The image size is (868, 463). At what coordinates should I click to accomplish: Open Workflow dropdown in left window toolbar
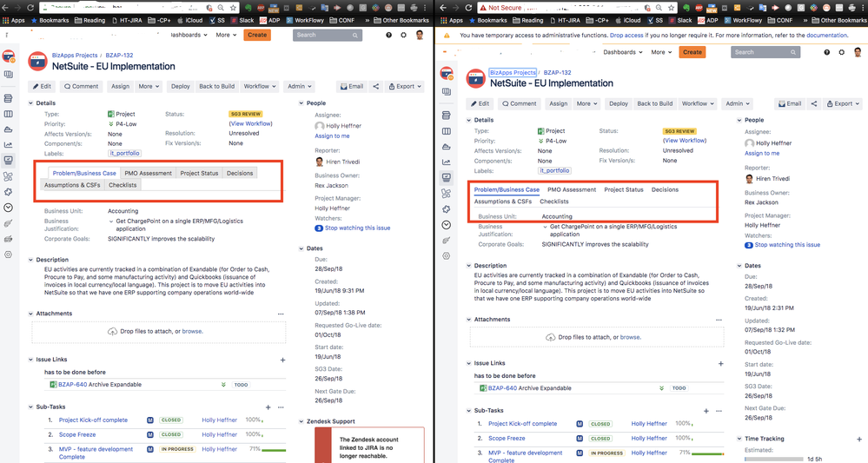click(260, 86)
